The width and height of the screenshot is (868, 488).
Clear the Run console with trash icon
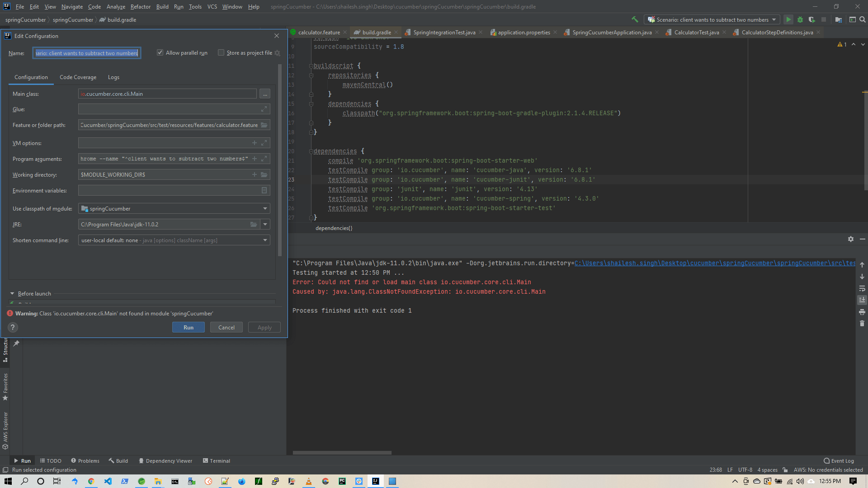pyautogui.click(x=862, y=324)
